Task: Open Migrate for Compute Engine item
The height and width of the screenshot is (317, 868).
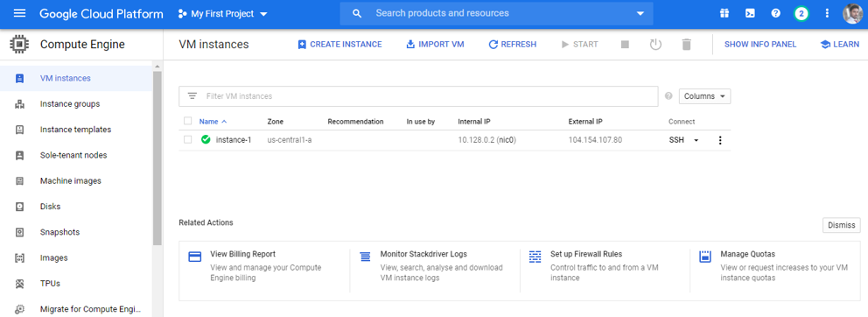Action: pos(76,309)
